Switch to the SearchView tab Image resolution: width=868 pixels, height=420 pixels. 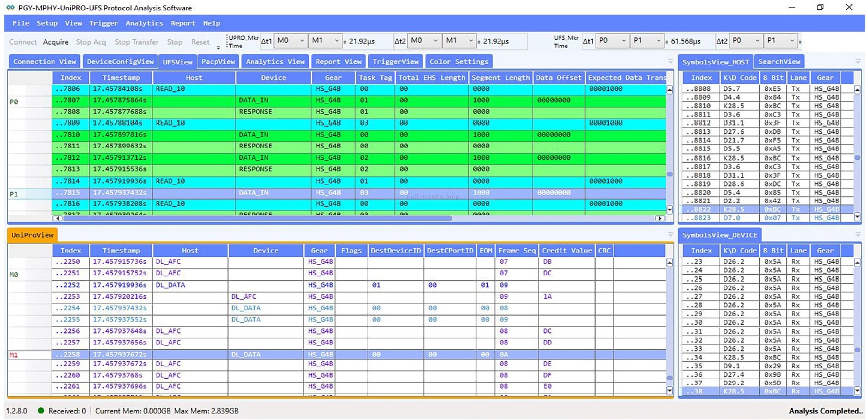click(779, 61)
